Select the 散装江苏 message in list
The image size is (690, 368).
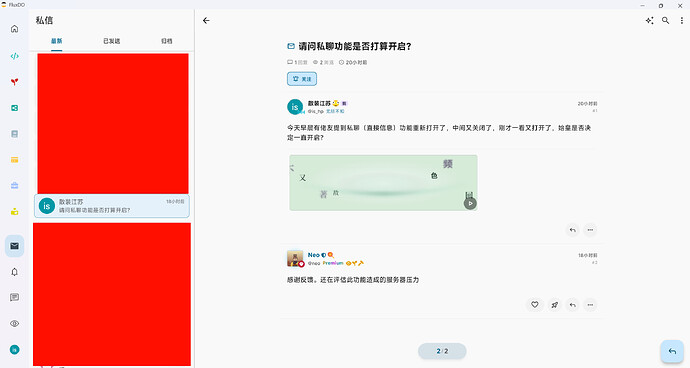coord(112,206)
